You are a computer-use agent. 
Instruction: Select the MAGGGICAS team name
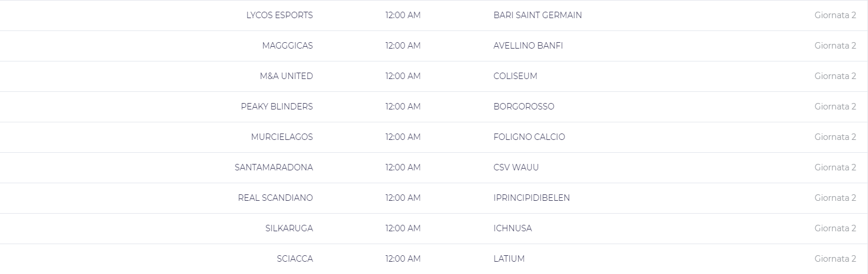click(x=287, y=46)
